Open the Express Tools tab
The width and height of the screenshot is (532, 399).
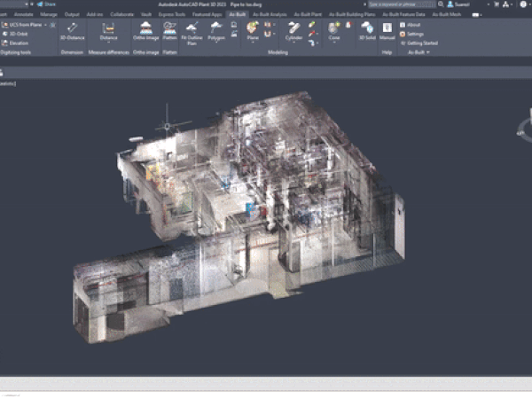(x=172, y=14)
